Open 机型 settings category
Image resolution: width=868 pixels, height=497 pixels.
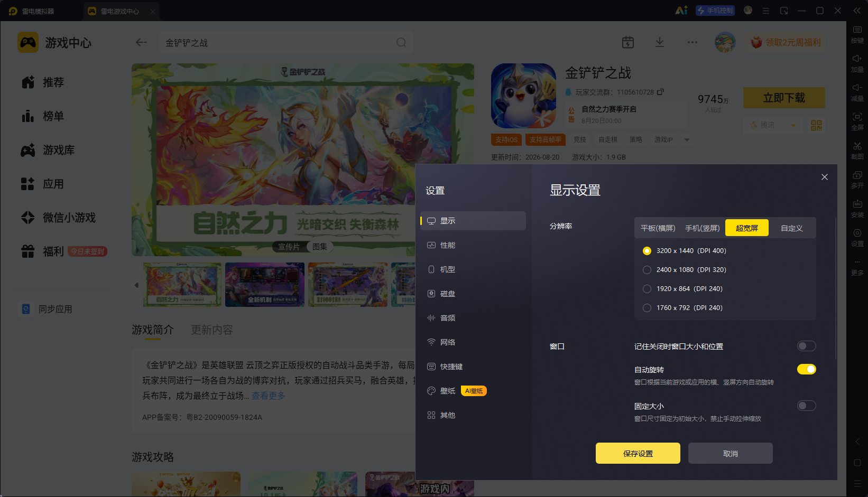tap(473, 269)
